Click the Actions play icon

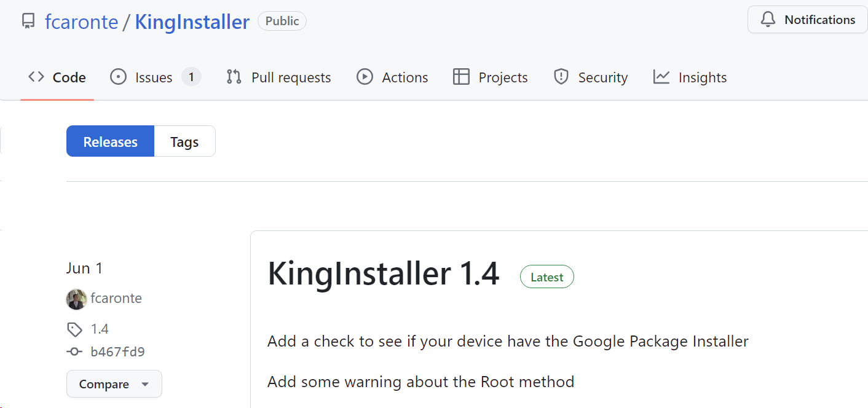coord(365,77)
